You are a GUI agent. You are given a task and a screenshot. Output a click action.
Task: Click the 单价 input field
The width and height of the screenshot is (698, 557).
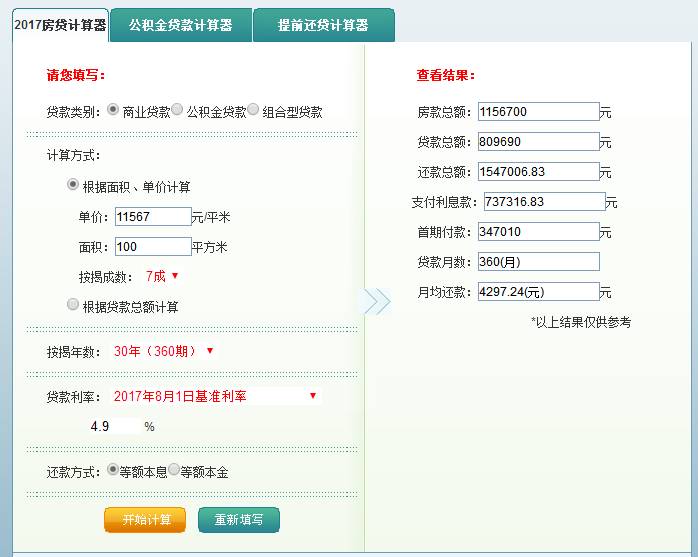tap(153, 217)
